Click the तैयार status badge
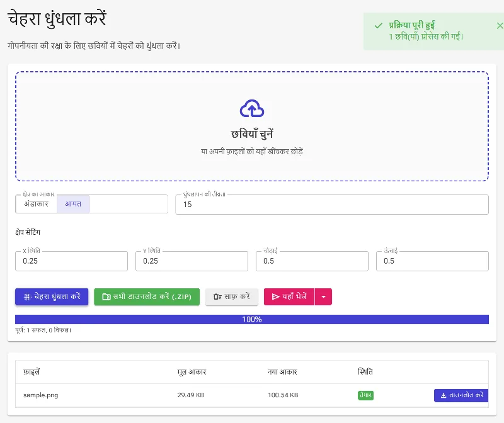504x423 pixels. coord(365,395)
